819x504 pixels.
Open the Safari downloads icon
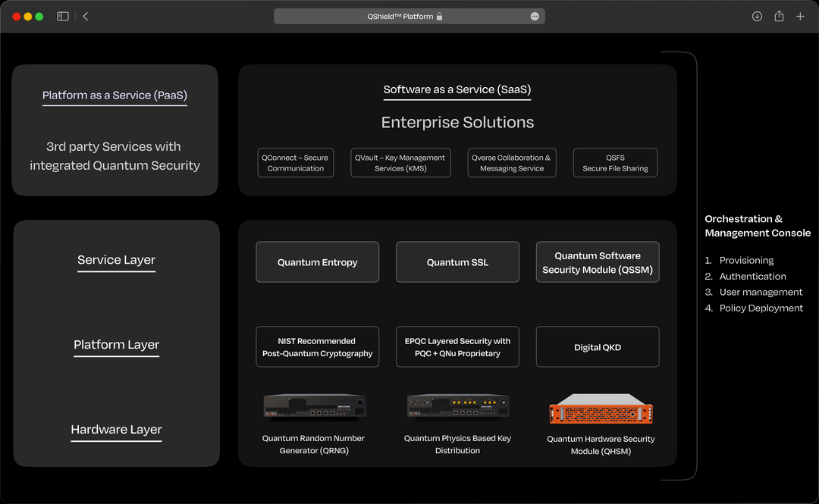[757, 16]
